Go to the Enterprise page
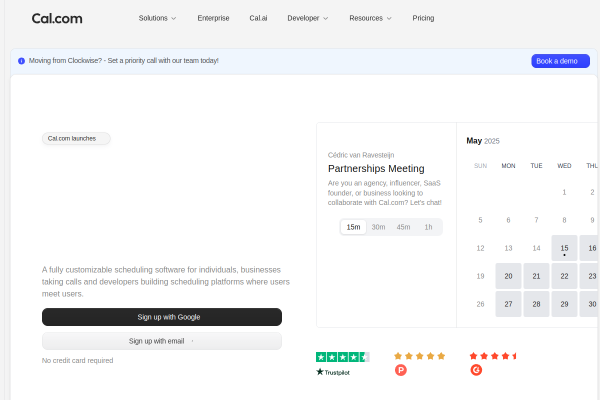 pos(213,18)
